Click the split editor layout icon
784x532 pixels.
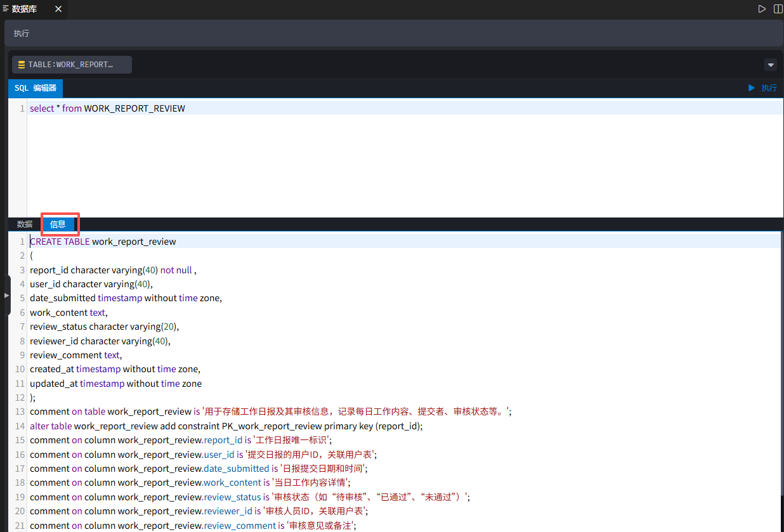tap(778, 9)
